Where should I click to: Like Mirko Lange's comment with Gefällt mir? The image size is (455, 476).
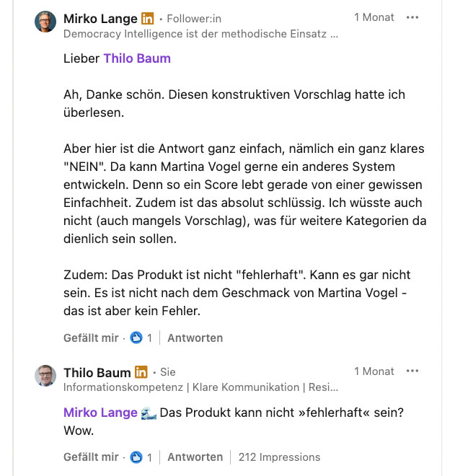coord(90,338)
